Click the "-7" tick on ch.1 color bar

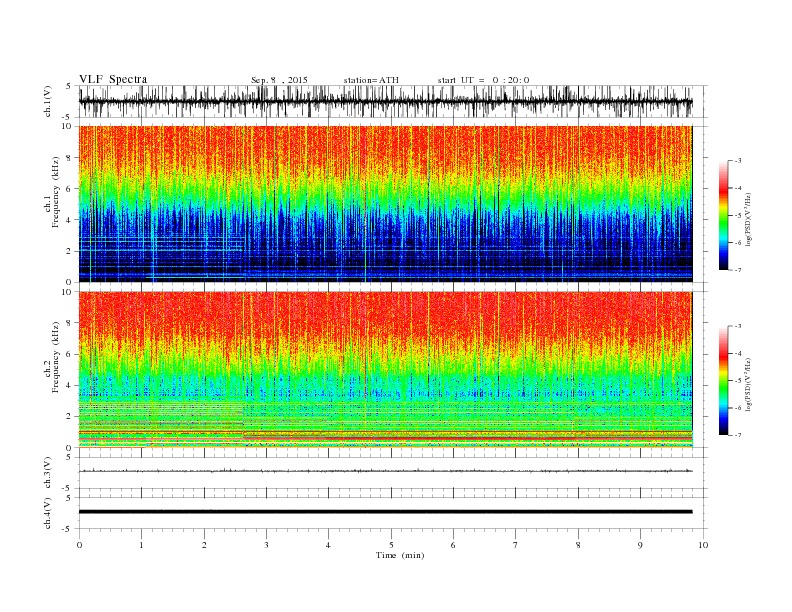pos(738,270)
